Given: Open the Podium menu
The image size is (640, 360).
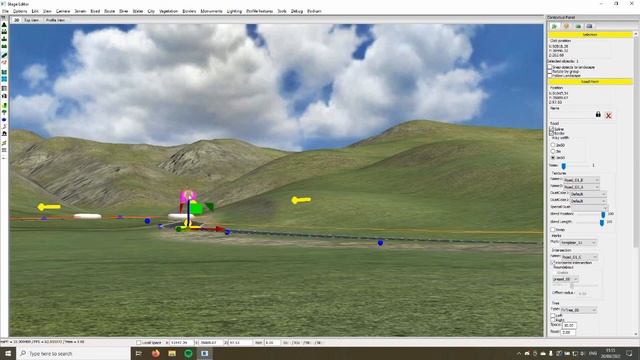Looking at the screenshot, I should click(314, 11).
